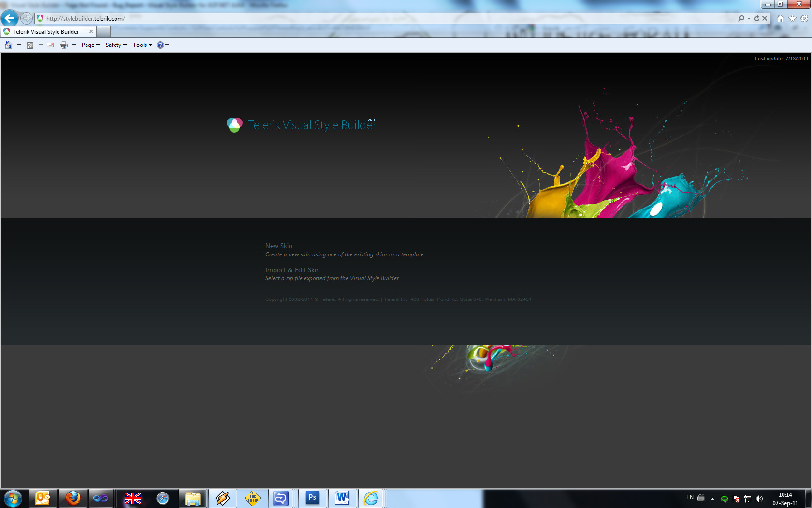The width and height of the screenshot is (812, 508).
Task: Click the RSS feeds icon
Action: pyautogui.click(x=30, y=45)
